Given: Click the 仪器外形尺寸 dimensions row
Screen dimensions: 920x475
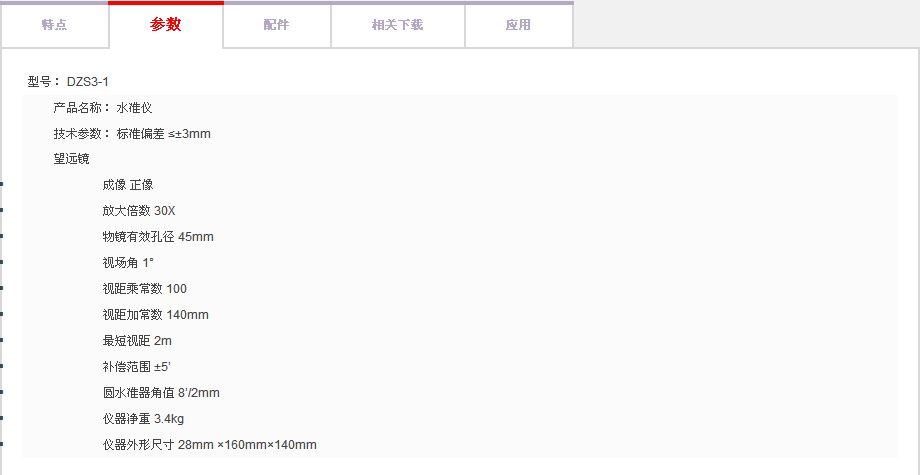Looking at the screenshot, I should [x=209, y=445].
